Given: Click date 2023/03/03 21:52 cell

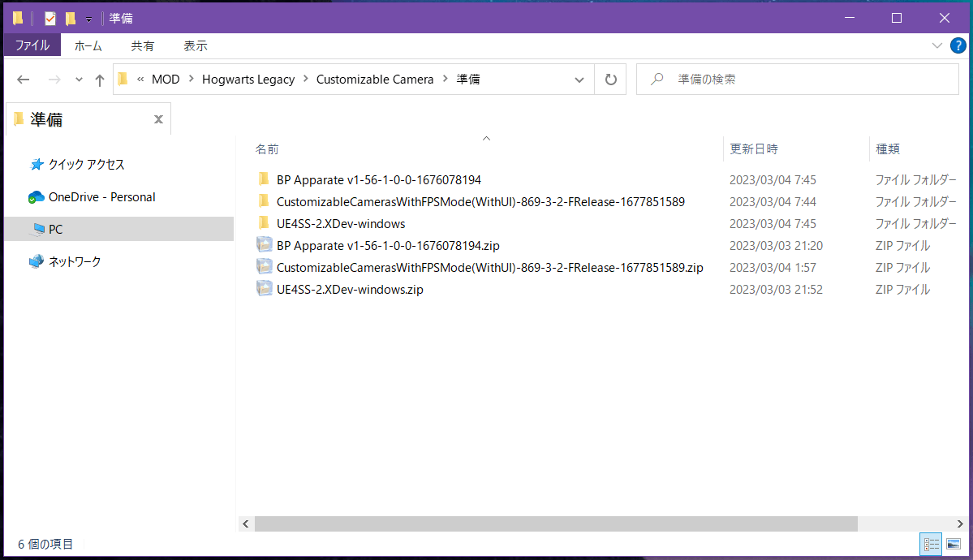Looking at the screenshot, I should pos(776,289).
